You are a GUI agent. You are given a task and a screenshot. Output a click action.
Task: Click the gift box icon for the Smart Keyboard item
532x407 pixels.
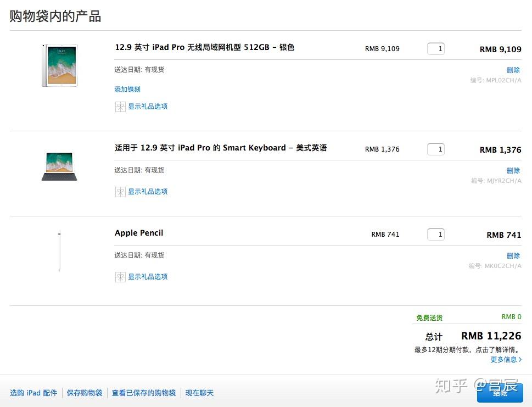[x=120, y=192]
